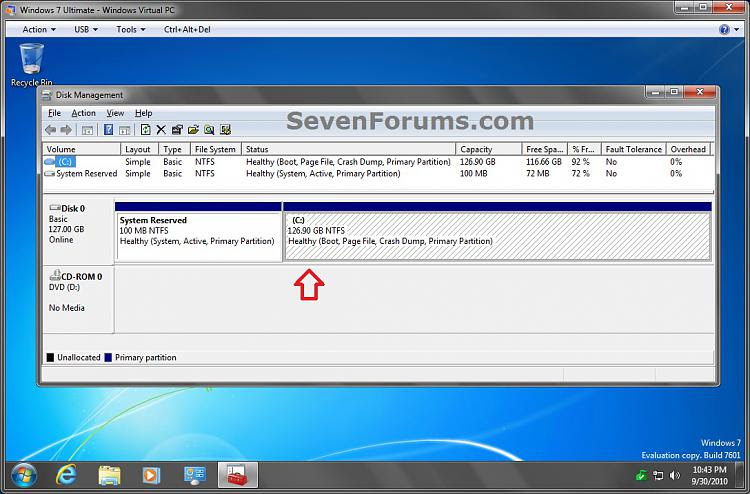
Task: Open Properties from the Disk Management toolbar
Action: click(x=177, y=130)
